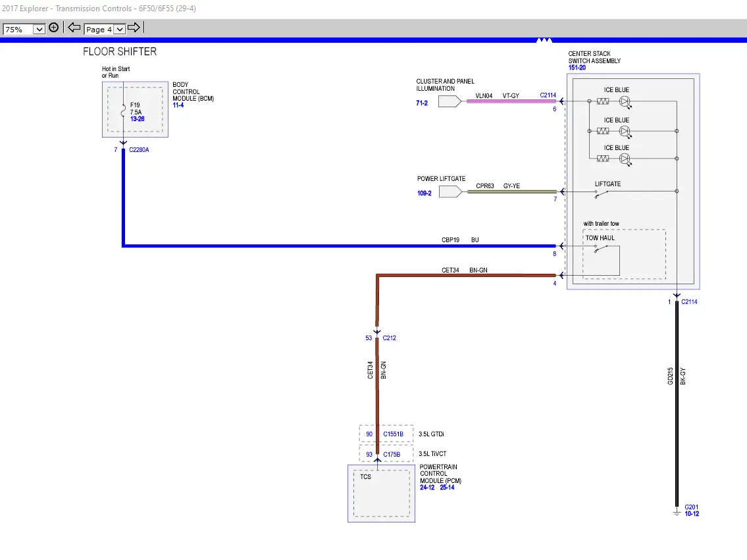Click the G201 ground symbol
This screenshot has width=747, height=560.
point(677,513)
